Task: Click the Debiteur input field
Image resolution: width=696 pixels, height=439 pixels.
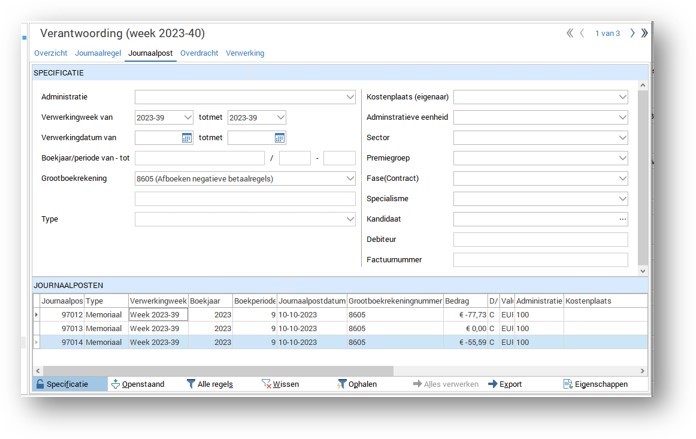Action: click(540, 240)
